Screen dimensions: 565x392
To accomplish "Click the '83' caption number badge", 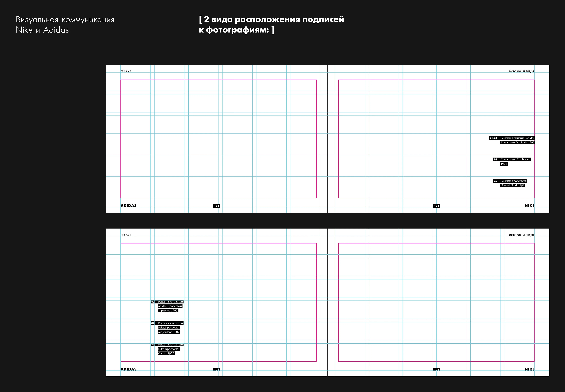I will 153,302.
